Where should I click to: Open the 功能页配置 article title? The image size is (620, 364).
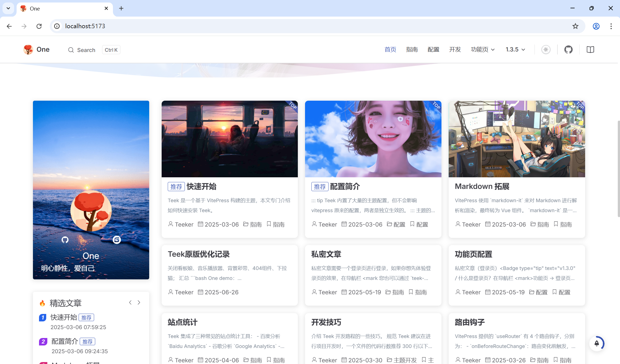(x=474, y=254)
